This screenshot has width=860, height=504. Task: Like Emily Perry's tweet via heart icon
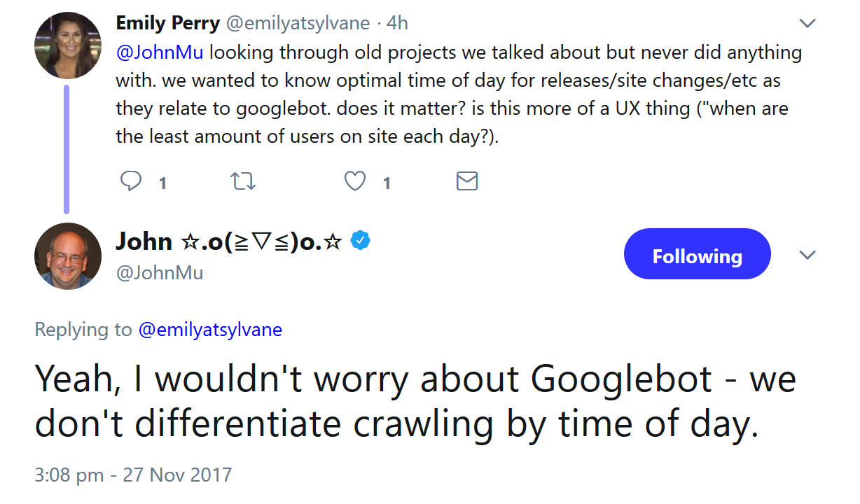[x=354, y=181]
